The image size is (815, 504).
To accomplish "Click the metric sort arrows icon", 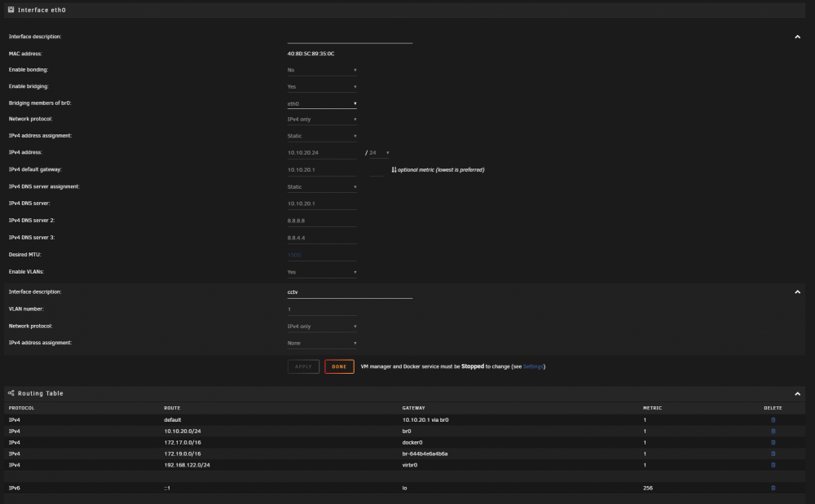I will (x=394, y=169).
